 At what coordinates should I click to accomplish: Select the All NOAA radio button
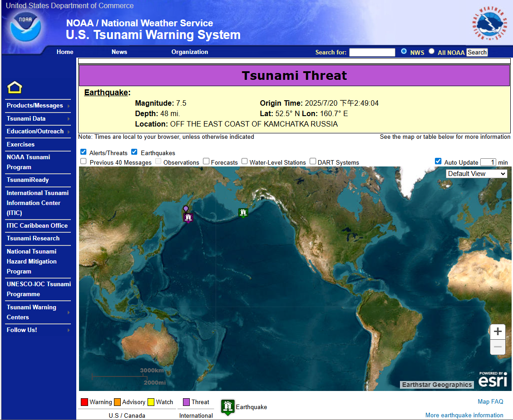(431, 52)
